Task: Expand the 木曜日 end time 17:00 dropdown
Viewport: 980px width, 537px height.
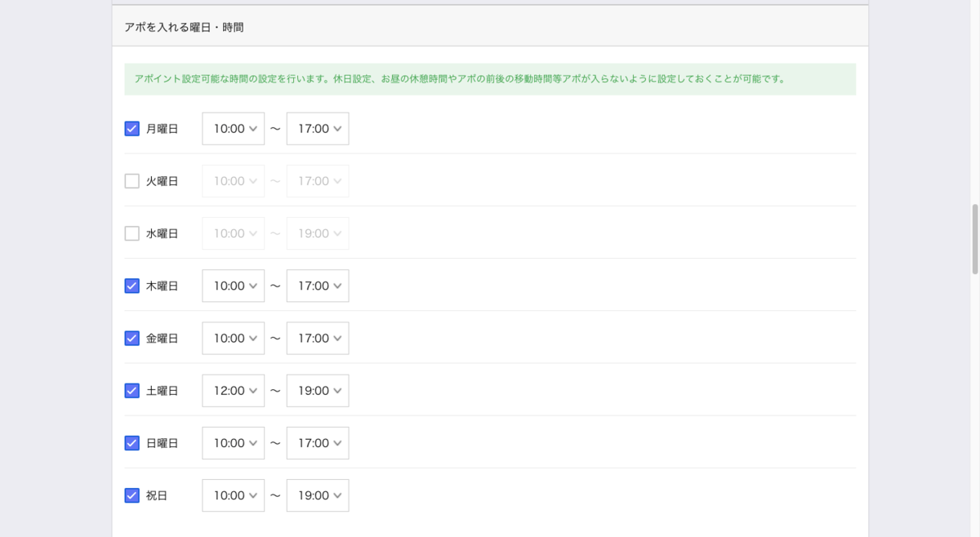Action: pos(318,286)
